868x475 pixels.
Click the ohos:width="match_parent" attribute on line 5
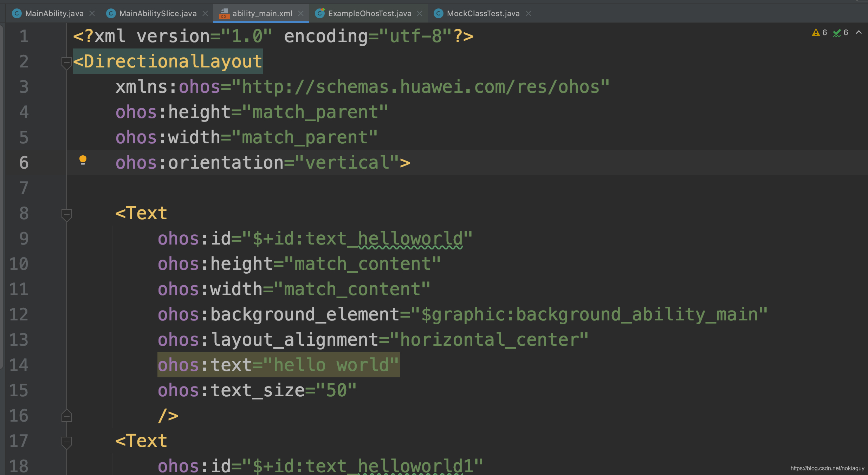click(247, 137)
